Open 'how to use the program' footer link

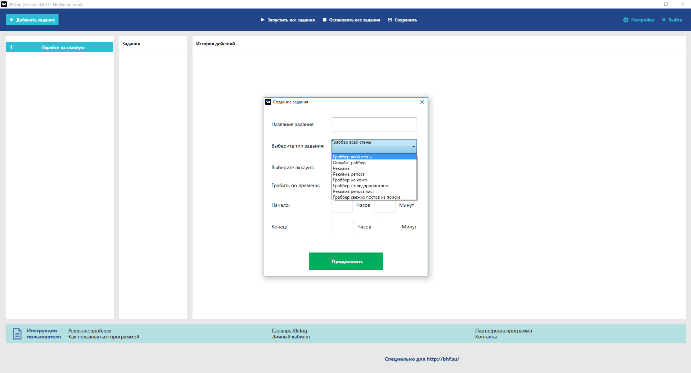(104, 337)
